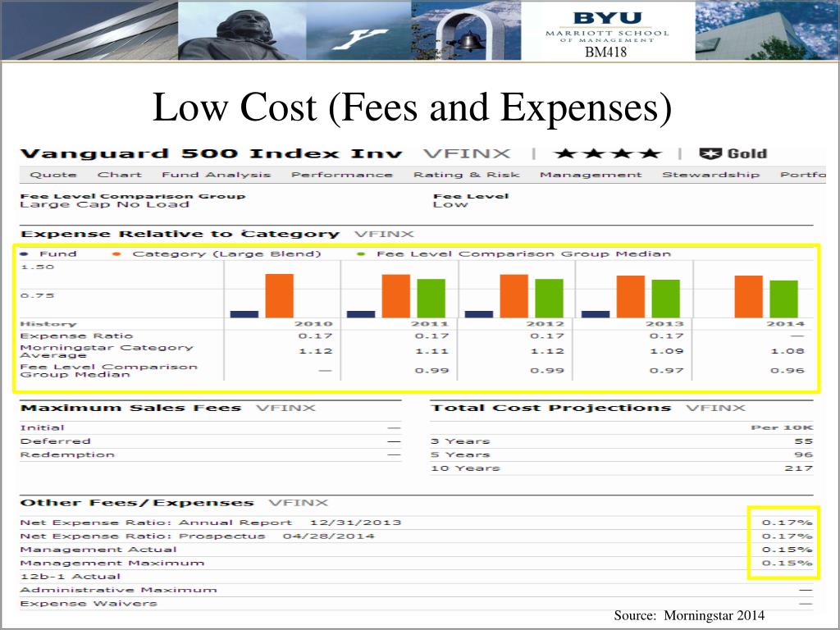The width and height of the screenshot is (840, 630).
Task: Click the Administrative Maximum row
Action: tap(416, 590)
